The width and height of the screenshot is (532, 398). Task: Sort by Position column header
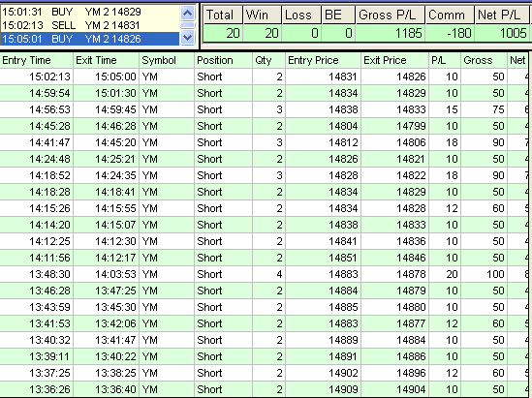[223, 60]
